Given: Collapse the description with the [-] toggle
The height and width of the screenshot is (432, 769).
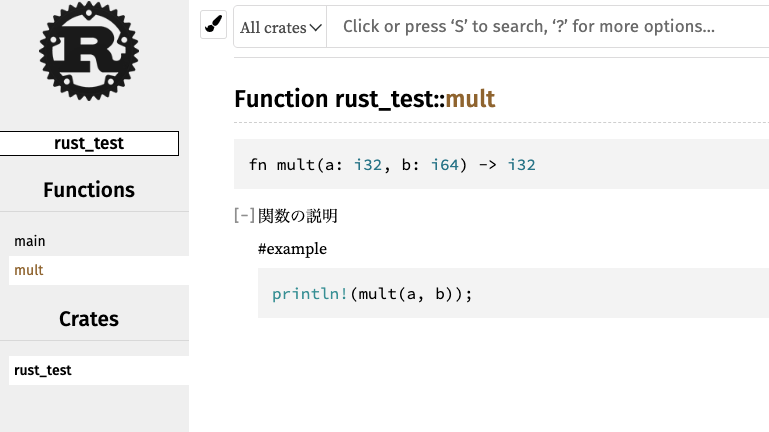Looking at the screenshot, I should (x=244, y=215).
